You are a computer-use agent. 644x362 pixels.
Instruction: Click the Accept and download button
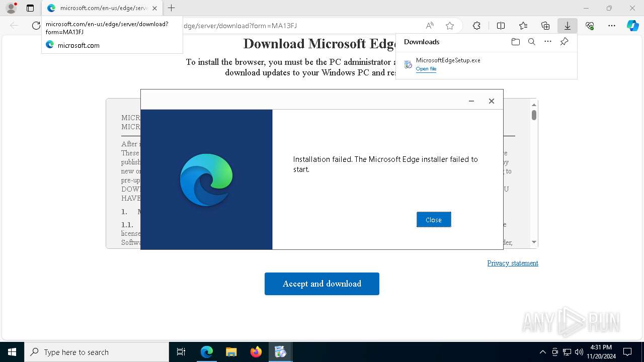click(x=322, y=284)
